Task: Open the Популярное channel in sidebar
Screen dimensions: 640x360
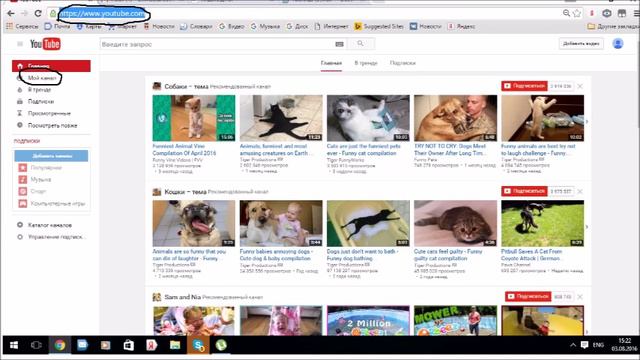Action: coord(46,168)
